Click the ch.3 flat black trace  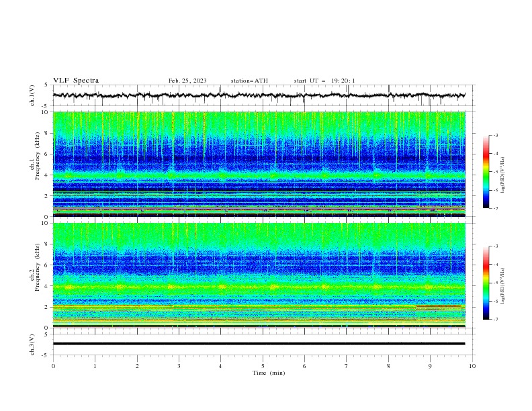coord(259,344)
